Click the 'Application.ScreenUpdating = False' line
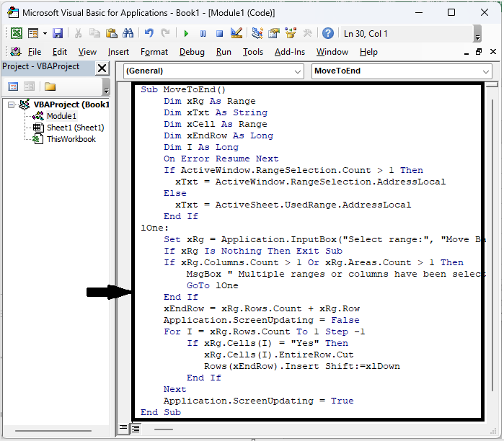 [x=261, y=320]
